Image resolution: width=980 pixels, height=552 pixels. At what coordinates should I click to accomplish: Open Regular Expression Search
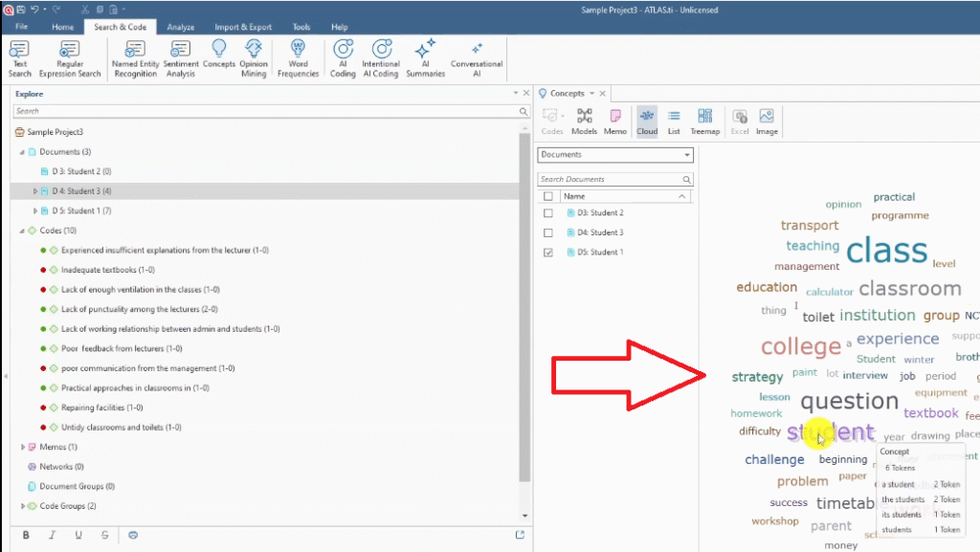point(70,57)
